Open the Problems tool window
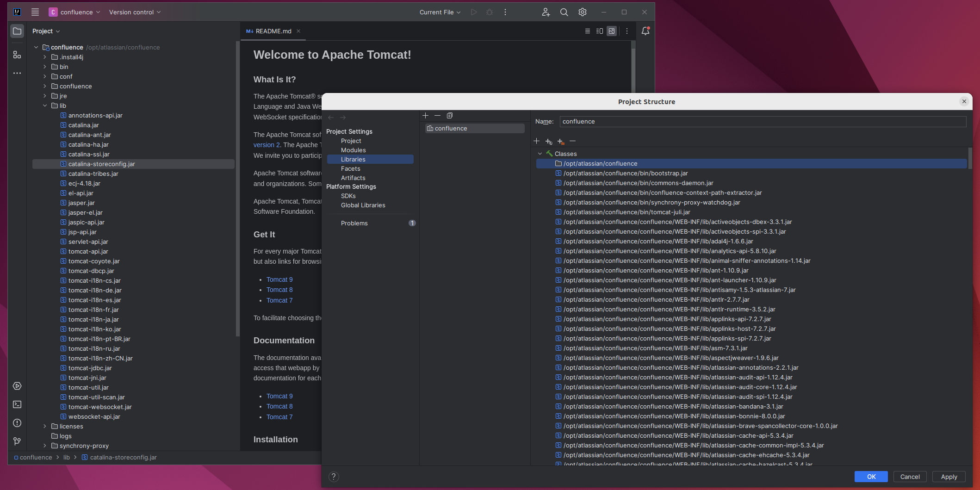The image size is (980, 490). click(17, 423)
